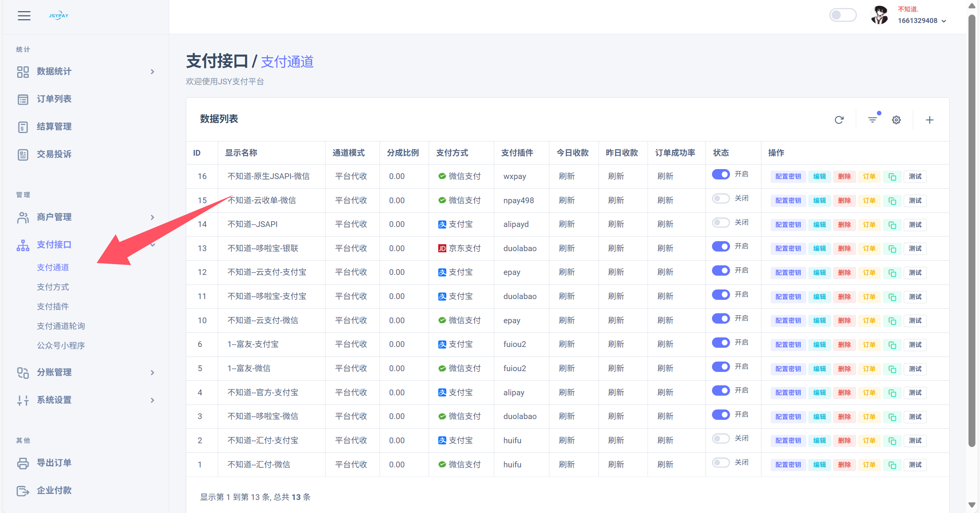Open the filter icon with blue dot
The image size is (980, 513).
[872, 120]
